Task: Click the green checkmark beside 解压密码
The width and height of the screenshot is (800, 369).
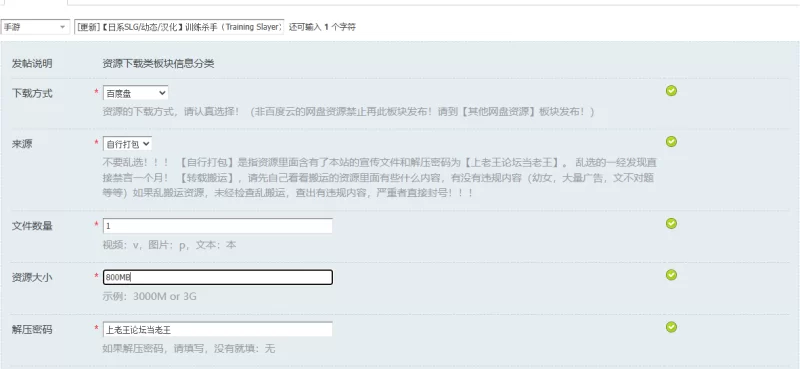Action: (671, 327)
